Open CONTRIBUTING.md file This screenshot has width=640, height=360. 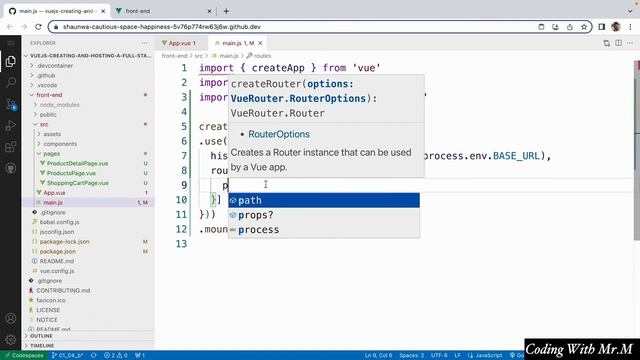click(x=63, y=291)
